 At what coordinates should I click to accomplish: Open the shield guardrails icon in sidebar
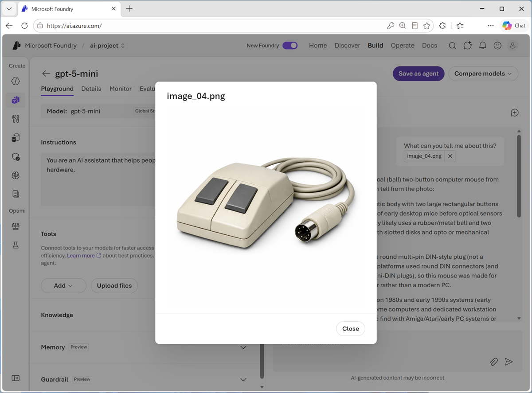(x=16, y=157)
